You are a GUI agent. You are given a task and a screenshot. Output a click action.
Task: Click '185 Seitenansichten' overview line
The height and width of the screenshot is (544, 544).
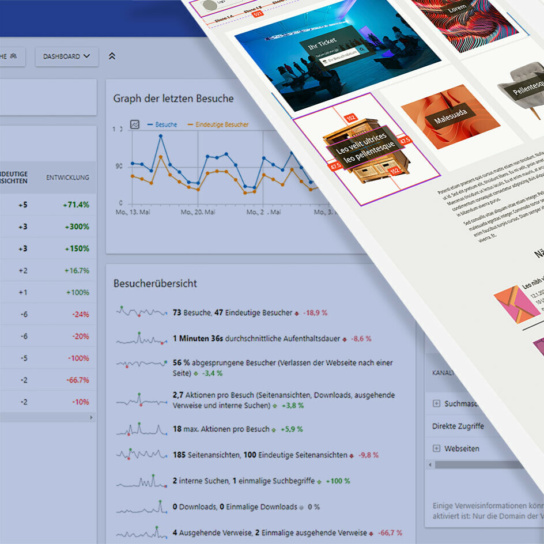click(x=275, y=455)
